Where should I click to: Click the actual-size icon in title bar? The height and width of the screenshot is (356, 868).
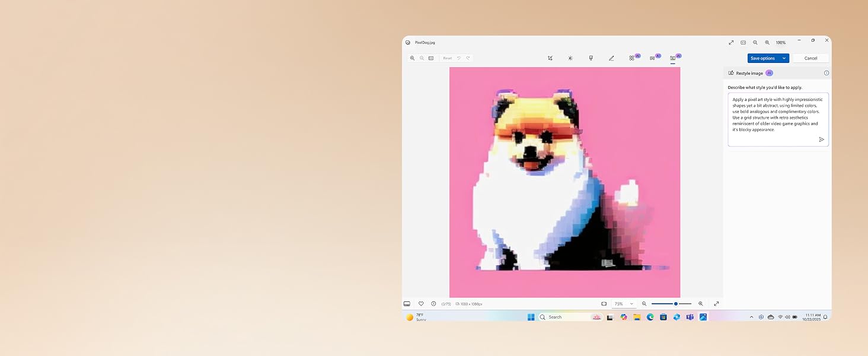743,42
